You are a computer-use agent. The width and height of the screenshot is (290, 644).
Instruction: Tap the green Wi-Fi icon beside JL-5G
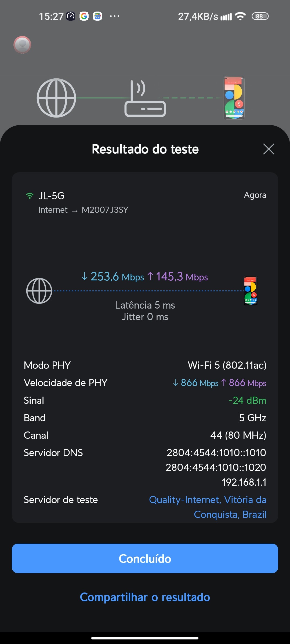click(30, 196)
